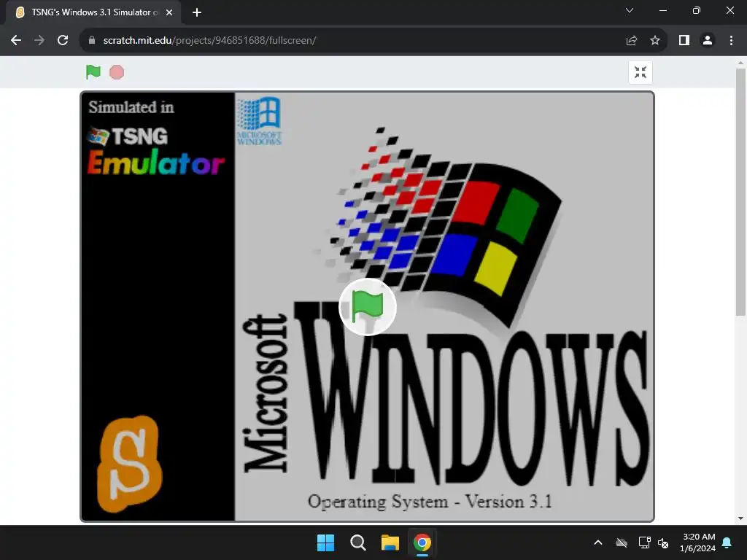This screenshot has height=560, width=747.
Task: Open the Chrome profile menu
Action: click(708, 41)
